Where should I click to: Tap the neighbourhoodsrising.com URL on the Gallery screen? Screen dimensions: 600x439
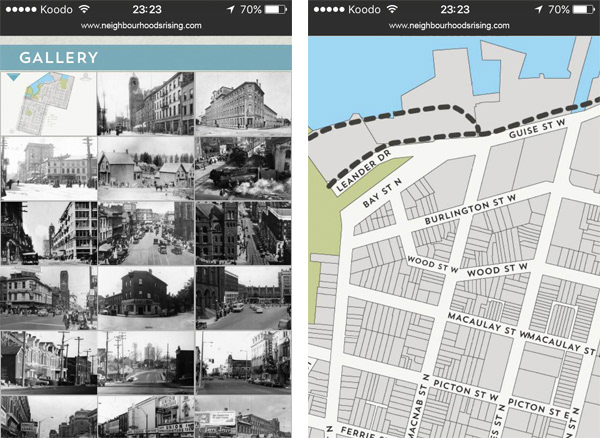141,26
